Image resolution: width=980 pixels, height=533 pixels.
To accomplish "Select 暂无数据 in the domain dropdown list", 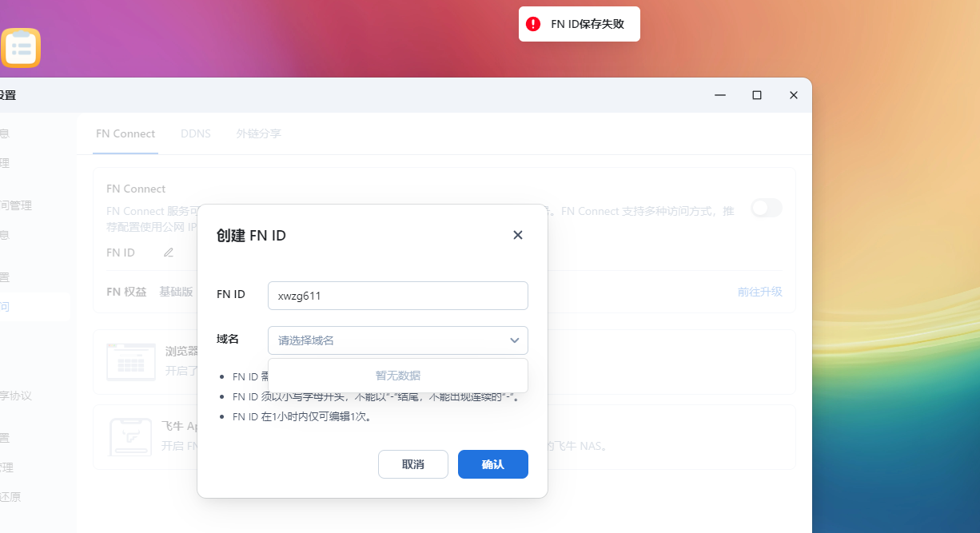I will point(397,376).
